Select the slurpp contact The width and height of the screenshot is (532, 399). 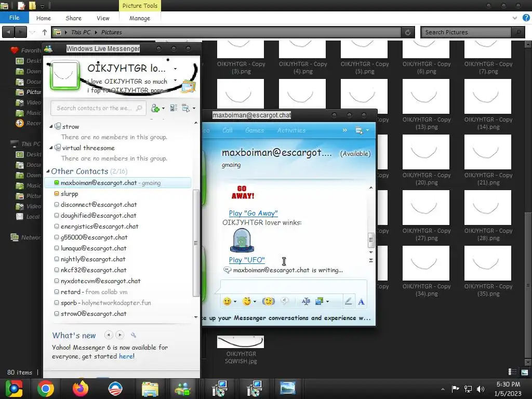pos(69,194)
